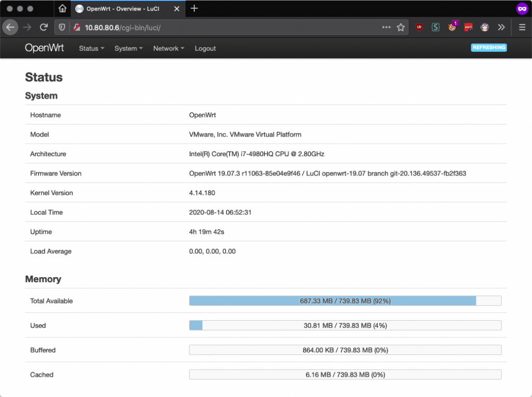
Task: Click the Logout link
Action: [x=205, y=48]
